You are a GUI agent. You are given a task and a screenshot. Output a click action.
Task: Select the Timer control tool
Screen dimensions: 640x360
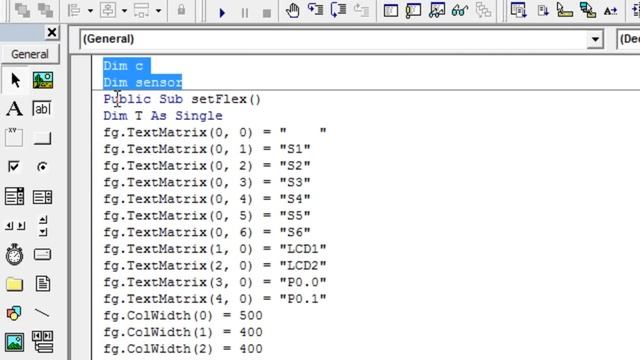[x=14, y=254]
